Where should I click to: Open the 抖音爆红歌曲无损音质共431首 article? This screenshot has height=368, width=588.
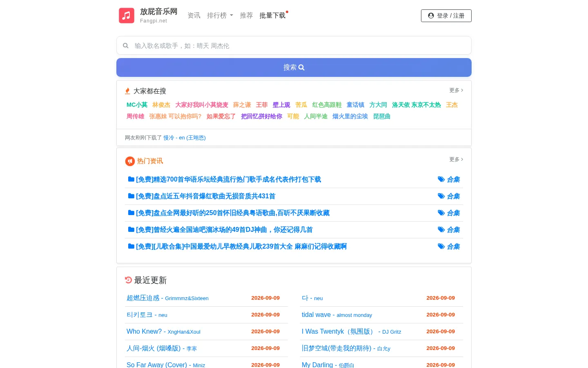point(206,196)
